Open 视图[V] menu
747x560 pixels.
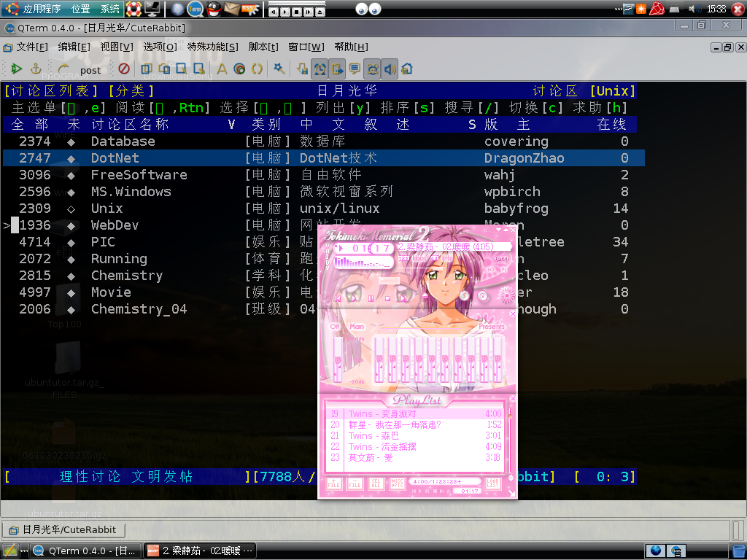pos(117,47)
